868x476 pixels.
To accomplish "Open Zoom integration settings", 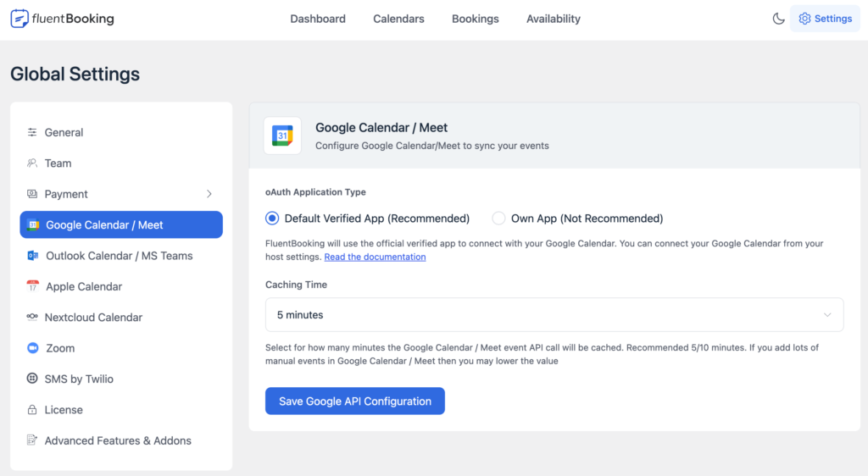I will pos(121,348).
